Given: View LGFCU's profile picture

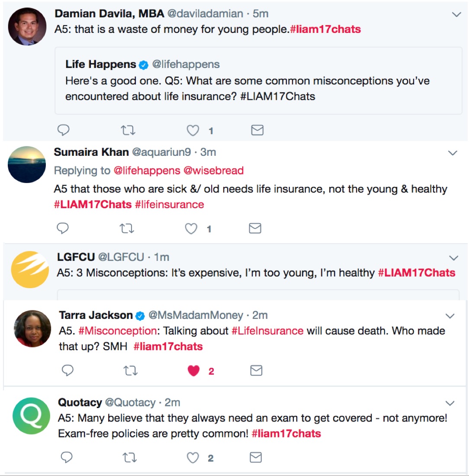Looking at the screenshot, I should [30, 269].
